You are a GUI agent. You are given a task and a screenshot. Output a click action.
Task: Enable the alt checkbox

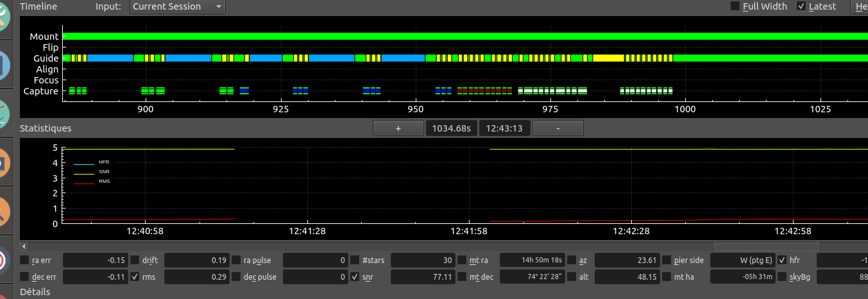571,277
